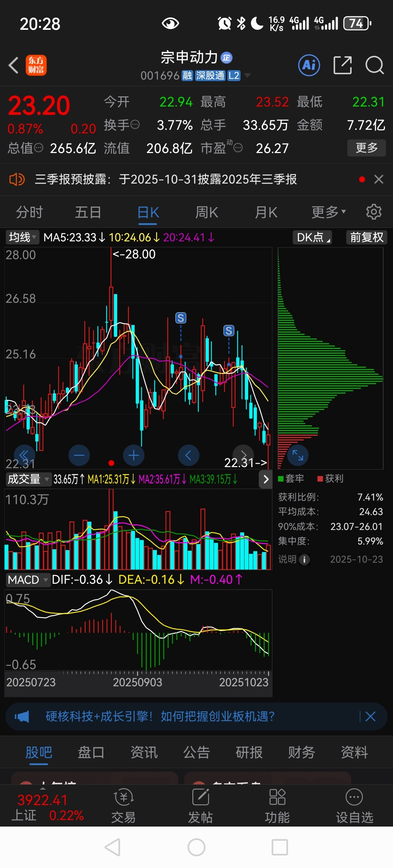Open the Ai assistant icon
Image resolution: width=393 pixels, height=868 pixels.
pyautogui.click(x=309, y=65)
